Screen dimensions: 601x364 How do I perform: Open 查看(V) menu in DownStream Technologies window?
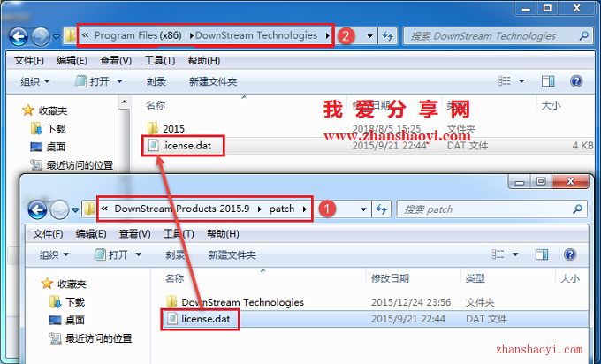click(116, 61)
